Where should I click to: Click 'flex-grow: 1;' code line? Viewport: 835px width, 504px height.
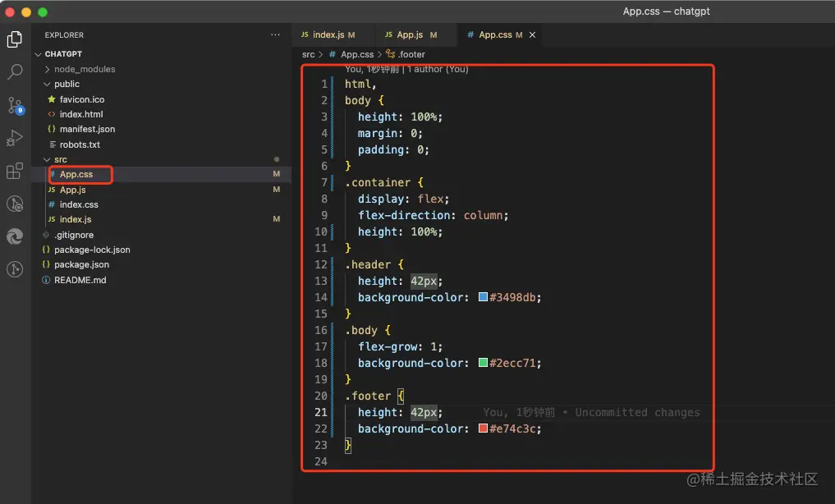tap(400, 347)
